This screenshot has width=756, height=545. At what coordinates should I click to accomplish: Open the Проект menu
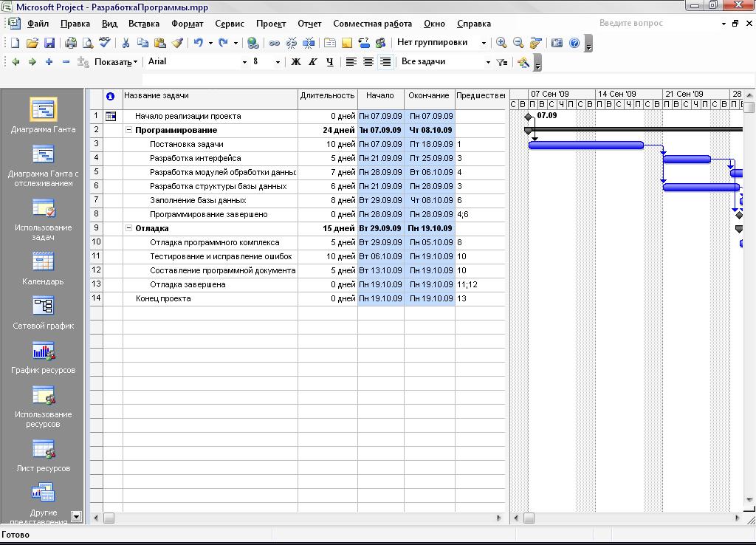[x=271, y=24]
